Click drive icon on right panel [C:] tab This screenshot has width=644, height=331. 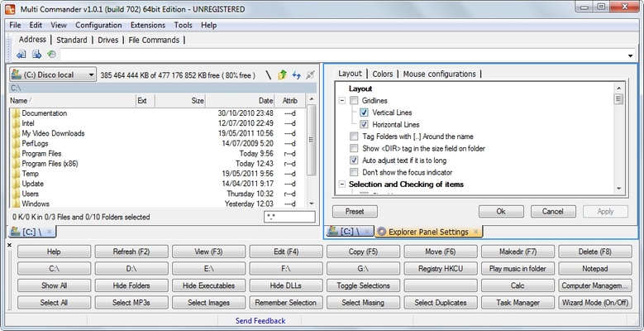pos(332,231)
